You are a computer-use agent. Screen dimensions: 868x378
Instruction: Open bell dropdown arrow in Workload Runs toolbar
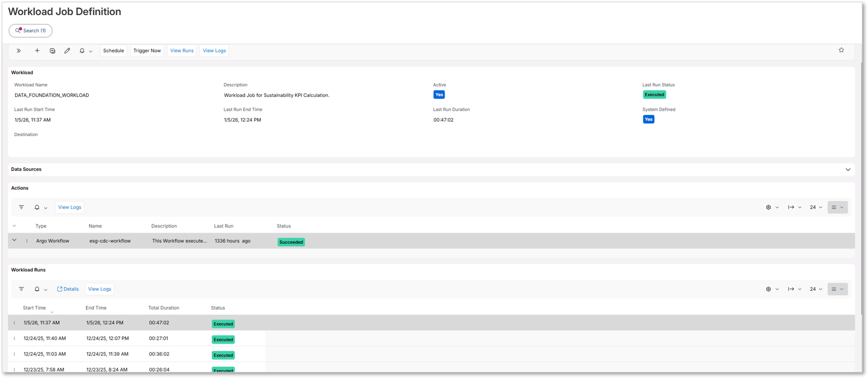[46, 289]
